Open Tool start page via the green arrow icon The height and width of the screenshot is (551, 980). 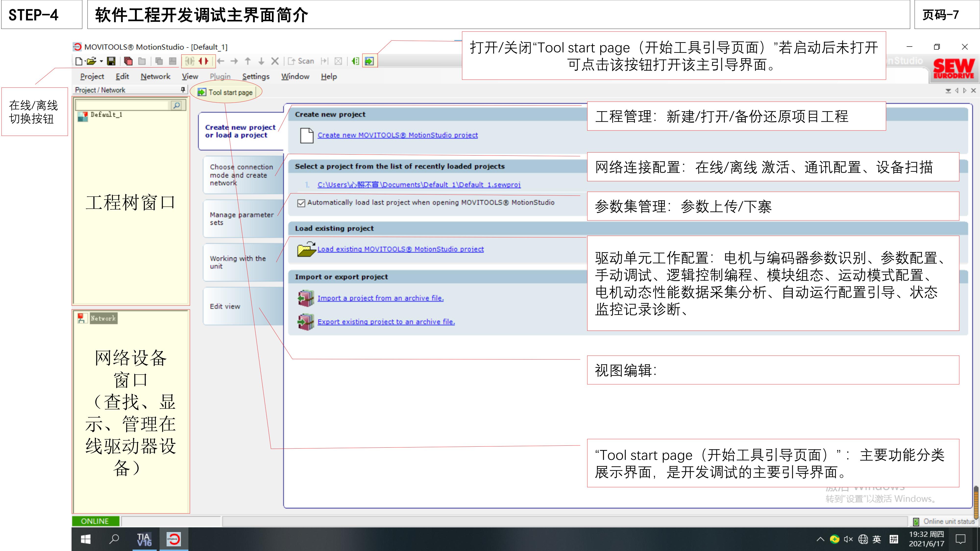coord(369,61)
